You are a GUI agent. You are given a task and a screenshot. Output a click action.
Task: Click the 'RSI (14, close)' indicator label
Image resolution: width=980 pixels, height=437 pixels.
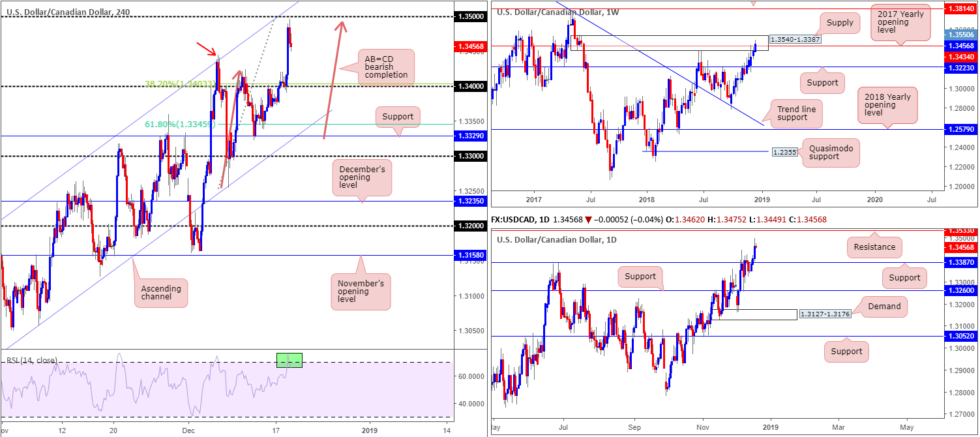tap(32, 360)
